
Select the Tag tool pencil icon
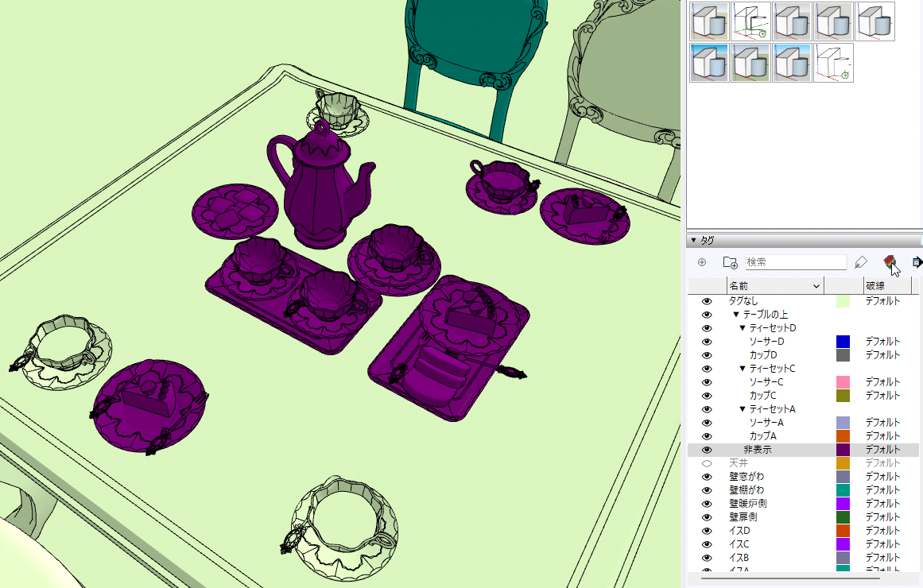861,262
